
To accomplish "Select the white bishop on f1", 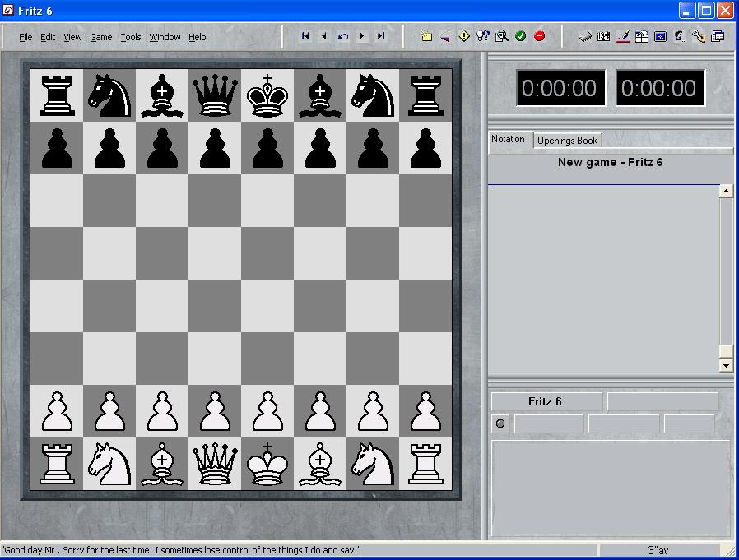I will 320,464.
